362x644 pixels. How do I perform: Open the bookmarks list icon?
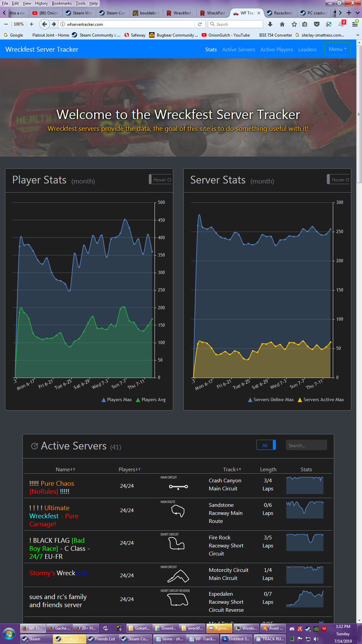[305, 24]
